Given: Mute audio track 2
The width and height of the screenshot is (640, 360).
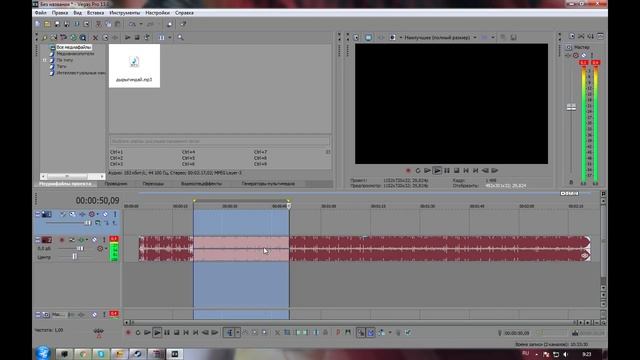Looking at the screenshot, I should pyautogui.click(x=94, y=240).
